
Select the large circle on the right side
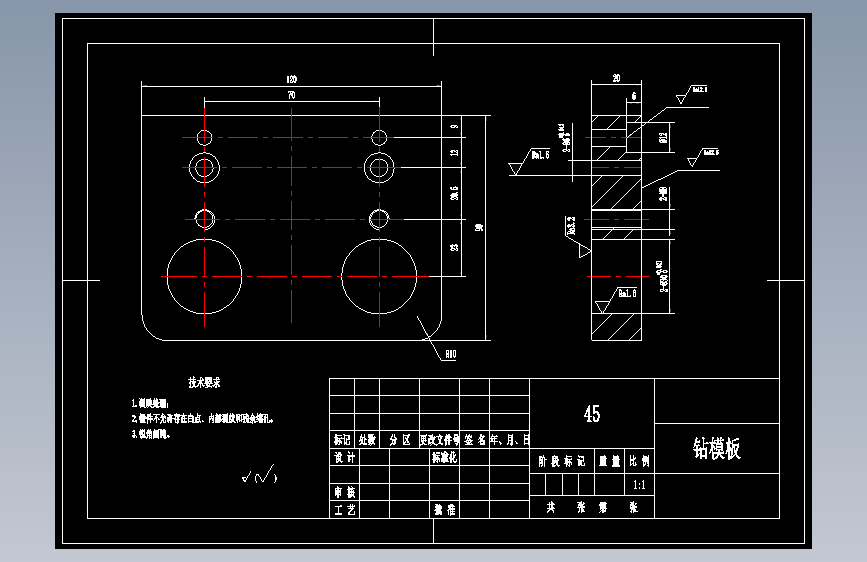(x=379, y=277)
